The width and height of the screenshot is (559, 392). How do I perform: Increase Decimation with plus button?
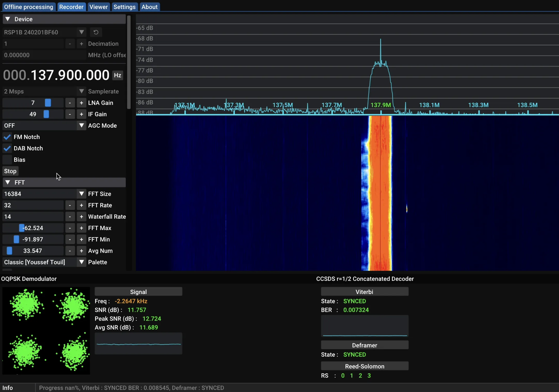pyautogui.click(x=81, y=44)
